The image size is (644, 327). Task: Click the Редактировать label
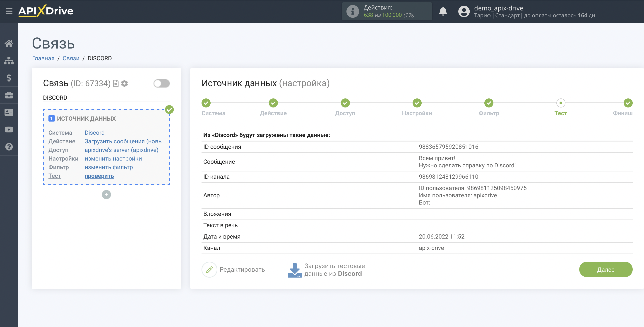(242, 270)
